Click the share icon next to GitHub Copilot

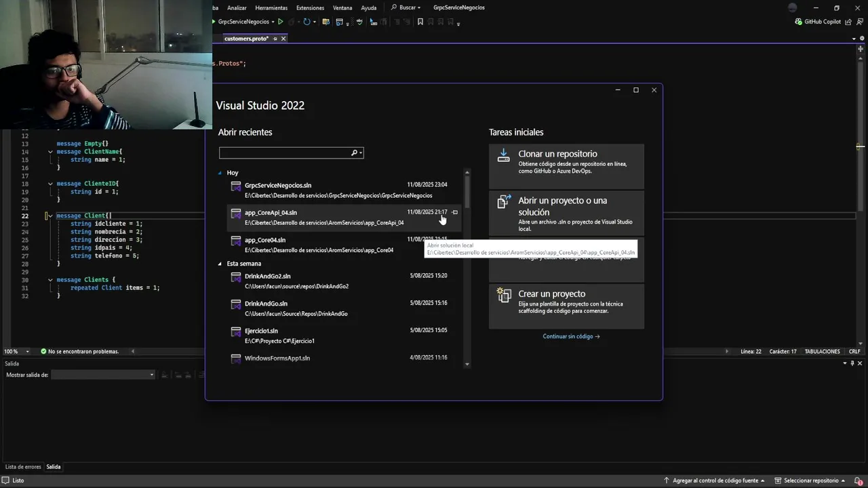pyautogui.click(x=848, y=22)
